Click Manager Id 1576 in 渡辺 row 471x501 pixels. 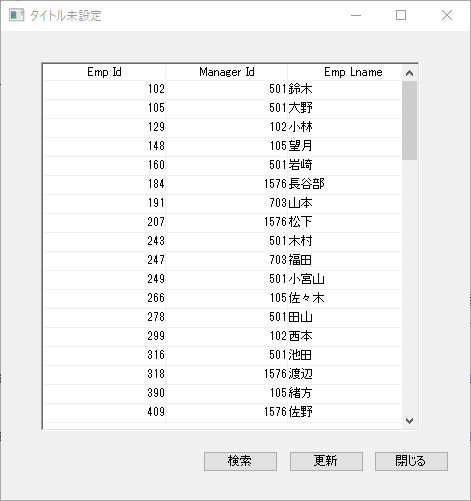[x=227, y=374]
